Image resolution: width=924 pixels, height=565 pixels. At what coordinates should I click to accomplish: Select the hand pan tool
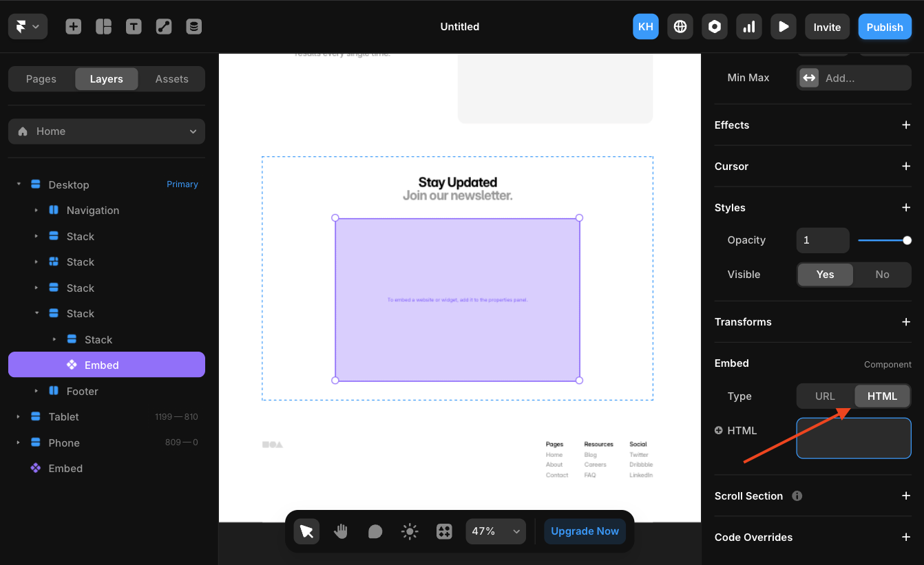[x=341, y=531]
